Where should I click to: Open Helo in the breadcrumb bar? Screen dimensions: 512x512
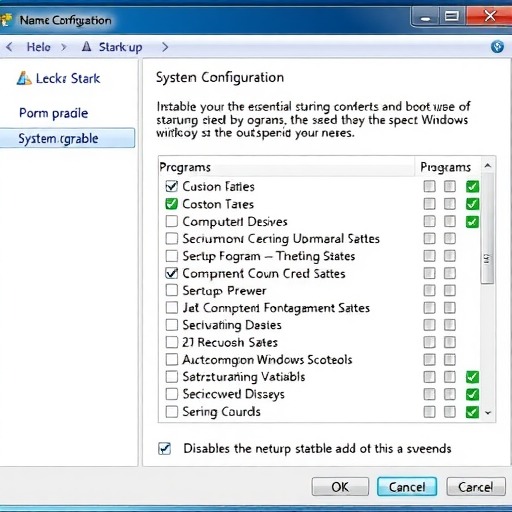(x=39, y=47)
